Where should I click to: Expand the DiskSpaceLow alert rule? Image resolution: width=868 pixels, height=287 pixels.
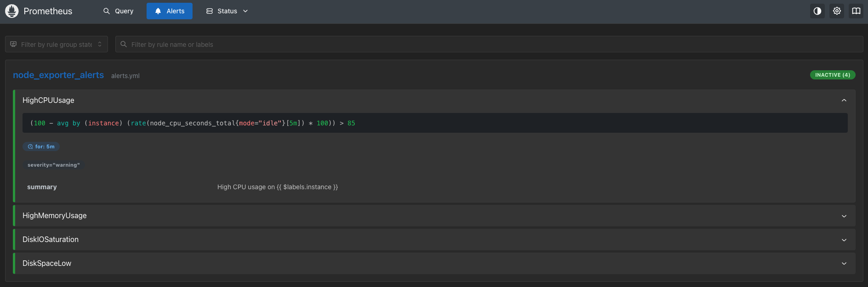pyautogui.click(x=844, y=264)
